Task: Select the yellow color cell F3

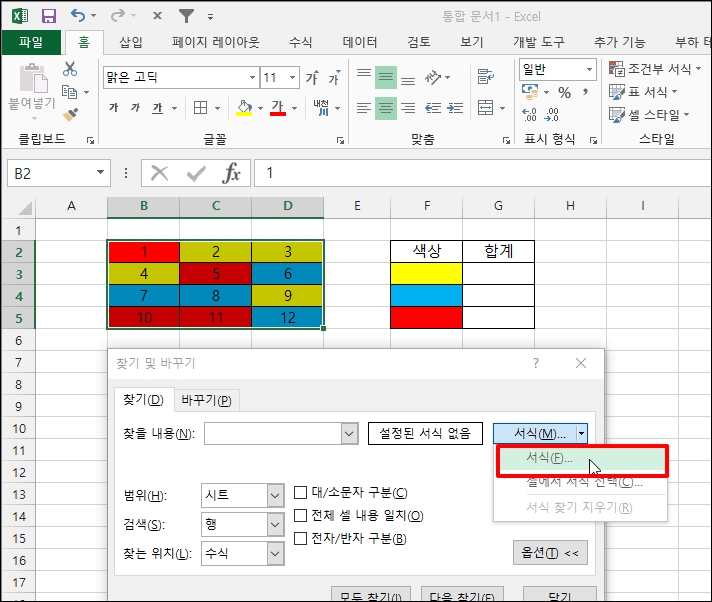Action: (x=426, y=274)
